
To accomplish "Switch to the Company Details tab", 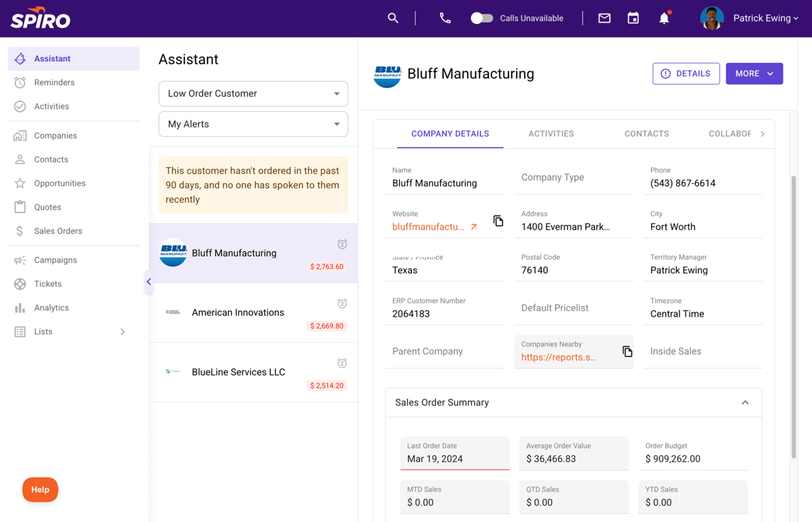I will [450, 134].
